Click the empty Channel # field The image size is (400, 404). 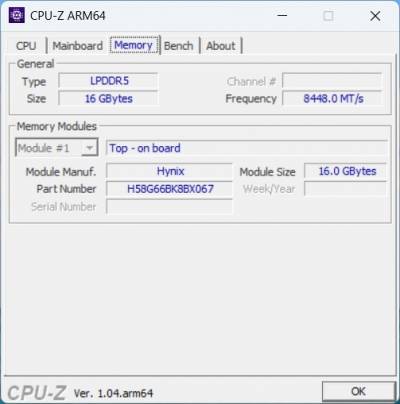click(332, 81)
